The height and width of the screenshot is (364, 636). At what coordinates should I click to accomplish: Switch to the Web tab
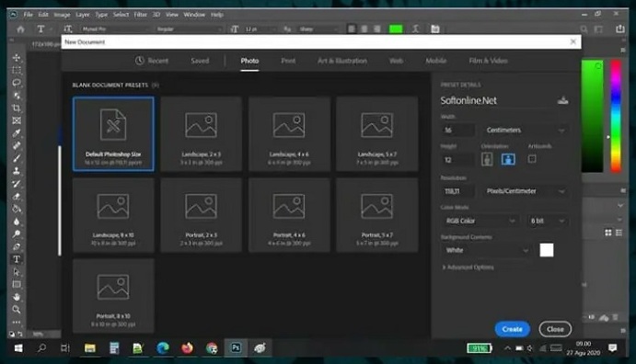pos(397,61)
